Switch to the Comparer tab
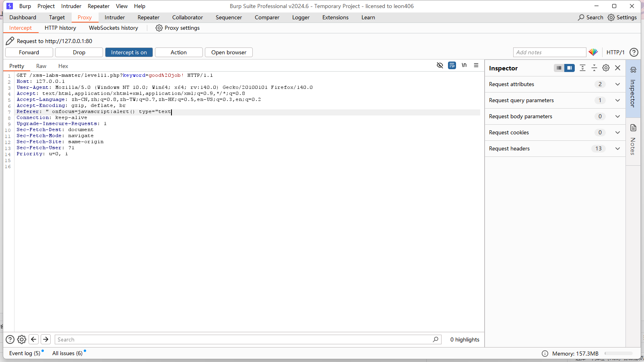 point(267,17)
